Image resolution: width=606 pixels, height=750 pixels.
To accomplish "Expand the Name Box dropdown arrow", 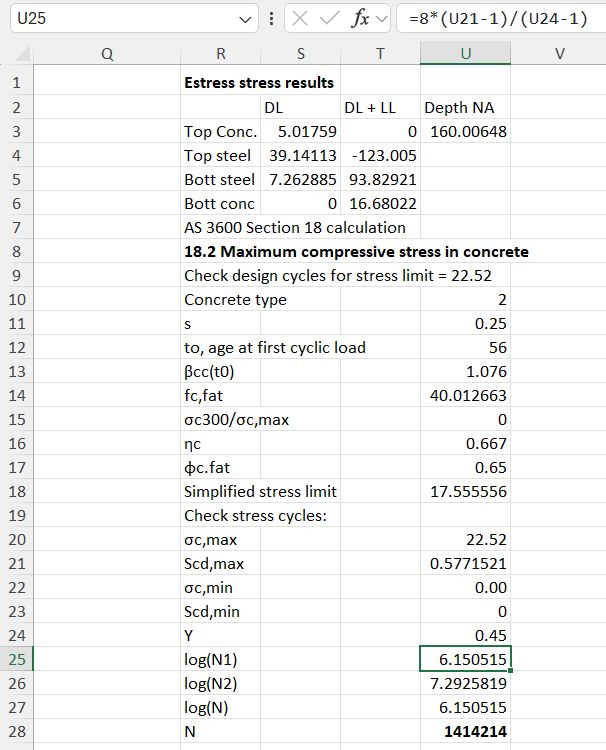I will tap(248, 19).
